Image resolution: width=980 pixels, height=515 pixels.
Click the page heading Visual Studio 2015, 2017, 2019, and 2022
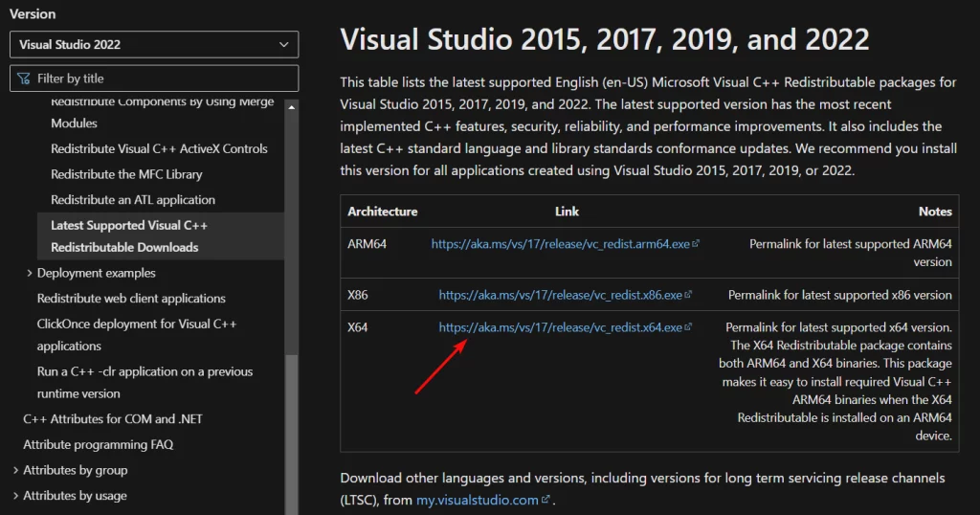pos(605,39)
